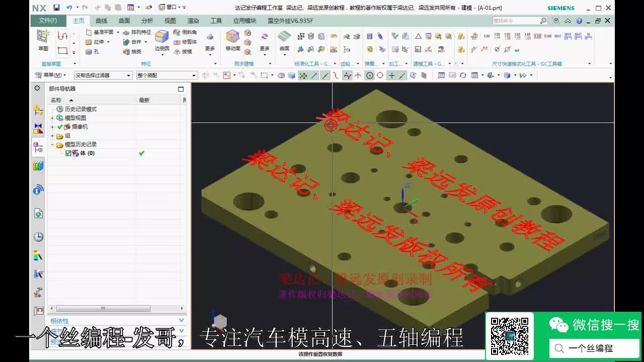This screenshot has width=644, height=362.
Task: Toggle the 体 (0) checkbox
Action: click(68, 153)
